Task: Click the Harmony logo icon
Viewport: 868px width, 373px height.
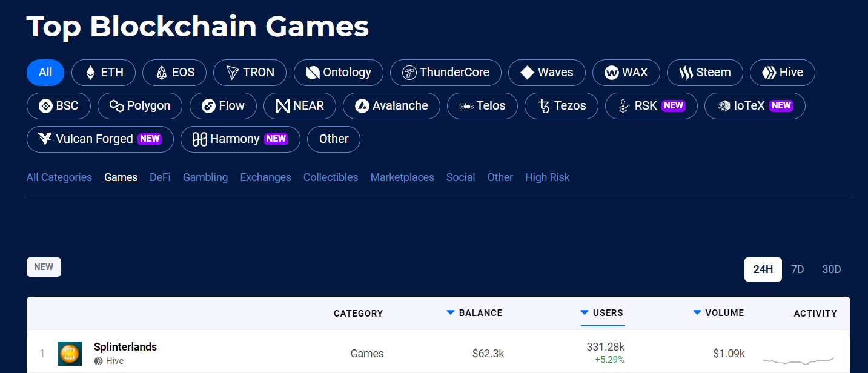Action: tap(200, 139)
